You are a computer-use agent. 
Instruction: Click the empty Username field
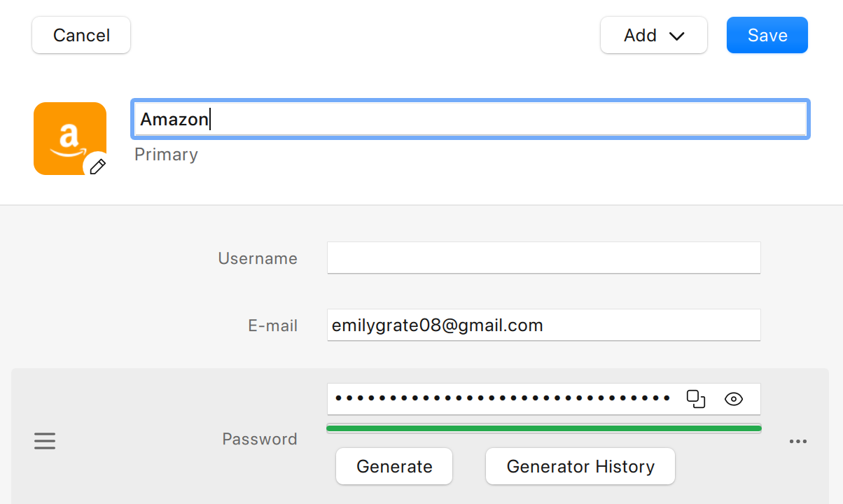(544, 258)
